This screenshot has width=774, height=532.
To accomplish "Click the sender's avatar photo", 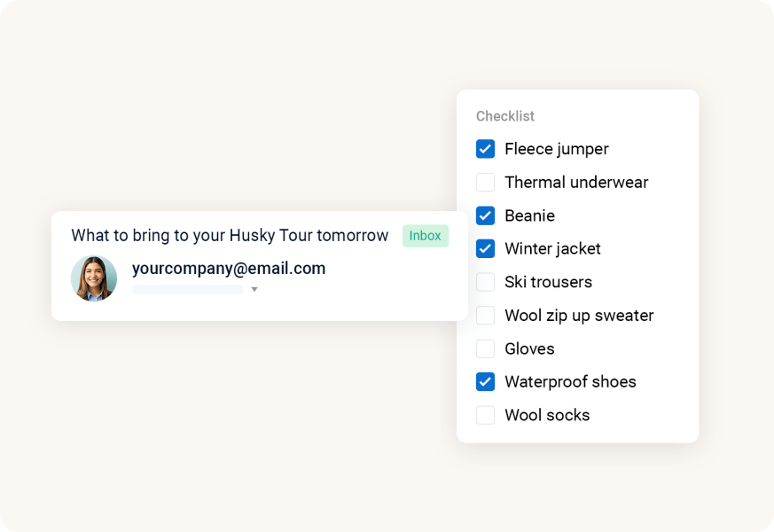I will pyautogui.click(x=93, y=278).
